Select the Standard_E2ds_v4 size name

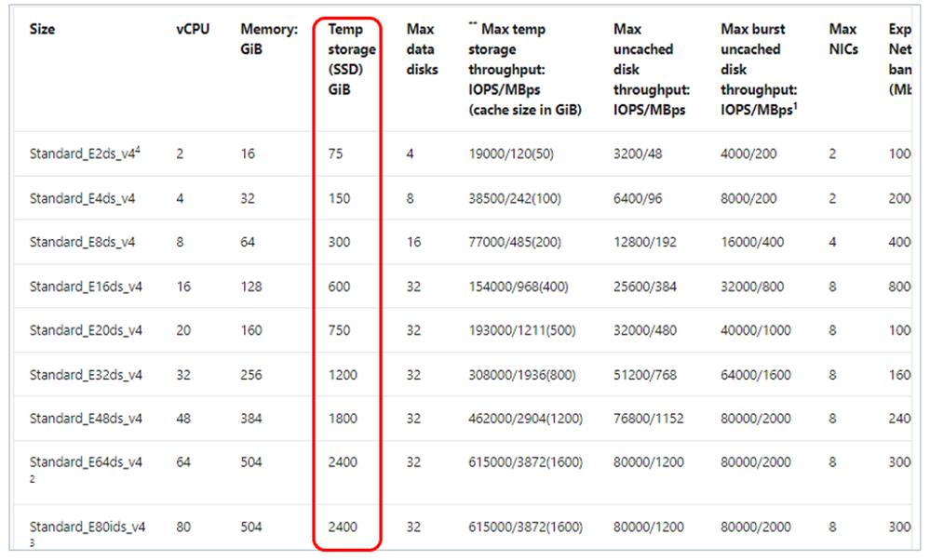point(85,153)
